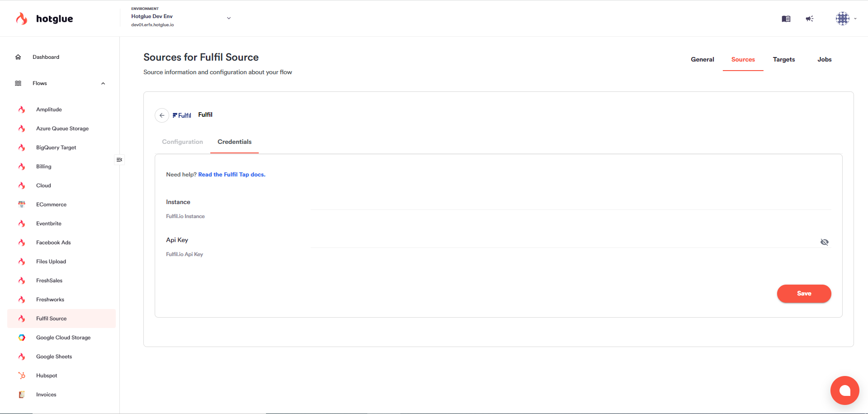Click the Fulfil brand logo
This screenshot has width=868, height=414.
(182, 115)
